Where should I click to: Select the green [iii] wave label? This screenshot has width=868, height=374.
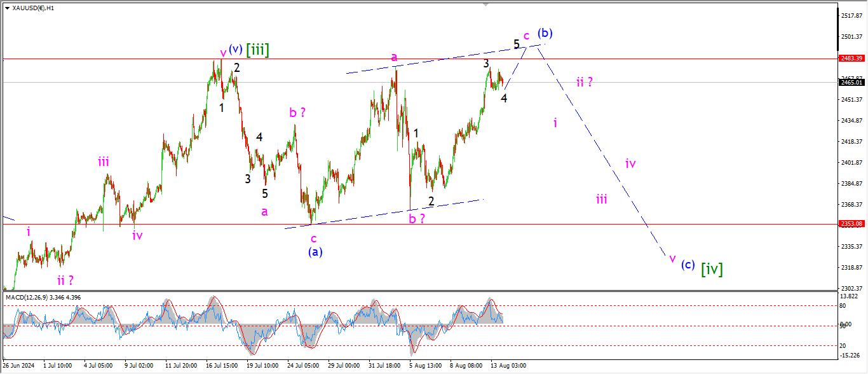click(257, 50)
